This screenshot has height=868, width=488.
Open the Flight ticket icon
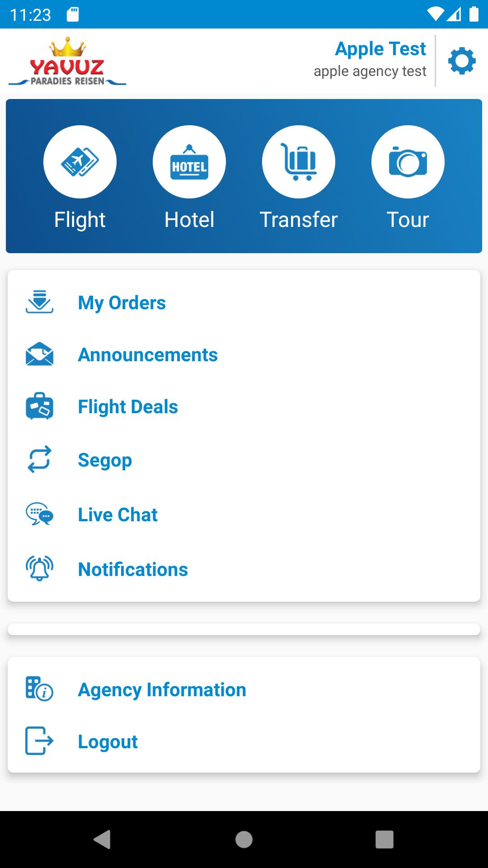[80, 162]
